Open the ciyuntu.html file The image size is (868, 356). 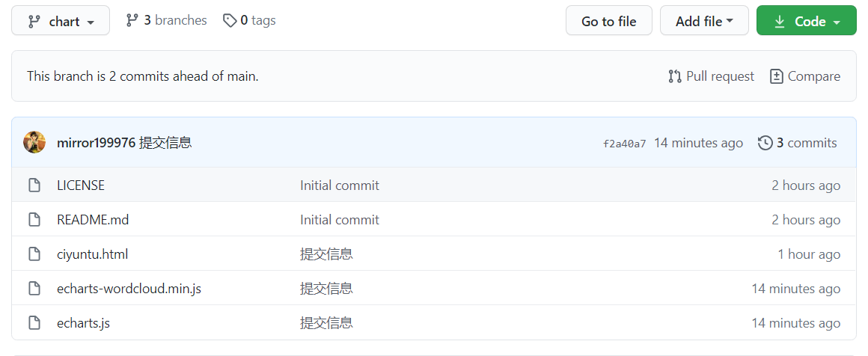[x=92, y=254]
